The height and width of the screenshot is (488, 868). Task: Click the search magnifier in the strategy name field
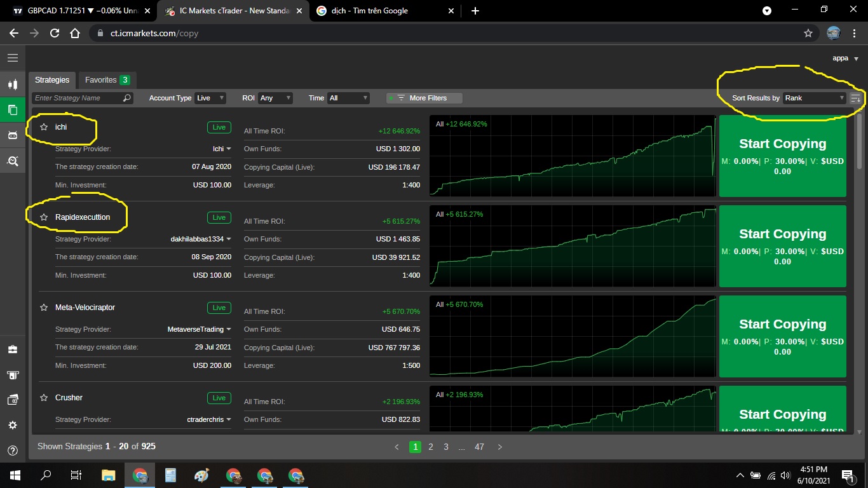[x=127, y=98]
